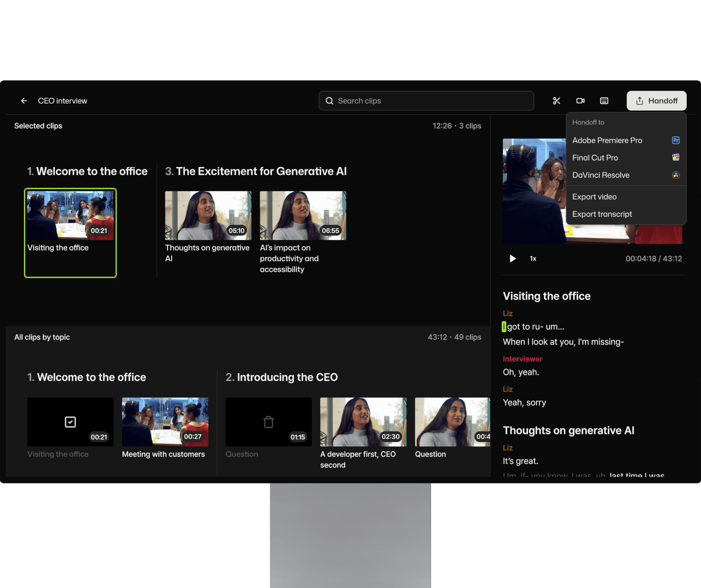Open the Handoff dropdown button

click(656, 101)
